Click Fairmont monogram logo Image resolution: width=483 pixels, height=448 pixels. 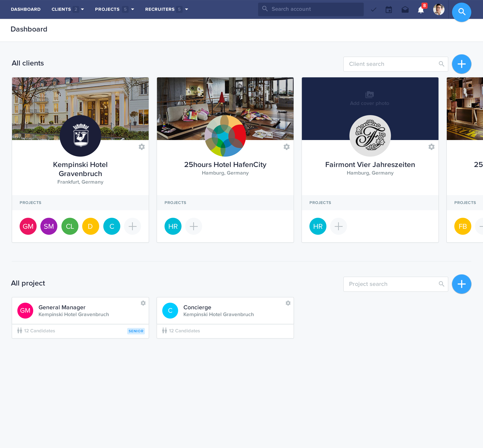[370, 136]
